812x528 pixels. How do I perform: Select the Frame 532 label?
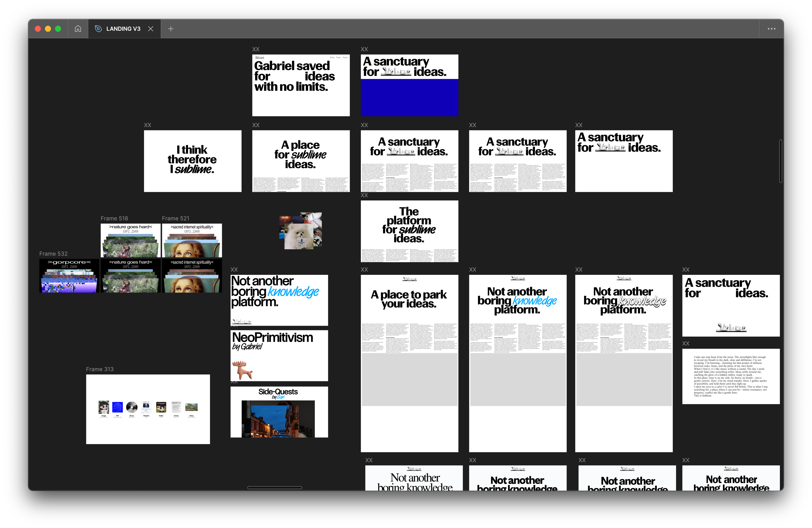tap(53, 254)
